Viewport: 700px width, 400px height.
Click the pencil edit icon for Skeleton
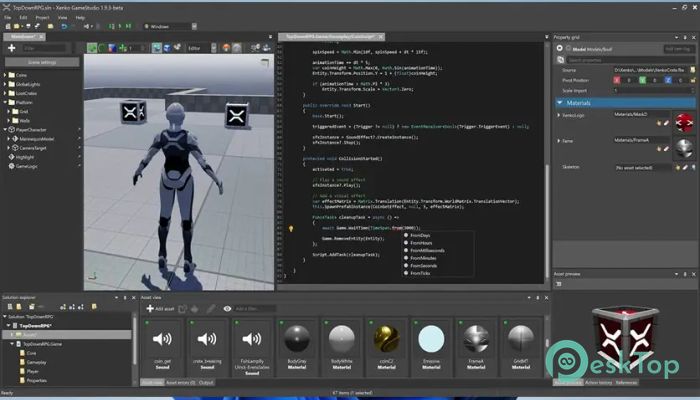685,167
